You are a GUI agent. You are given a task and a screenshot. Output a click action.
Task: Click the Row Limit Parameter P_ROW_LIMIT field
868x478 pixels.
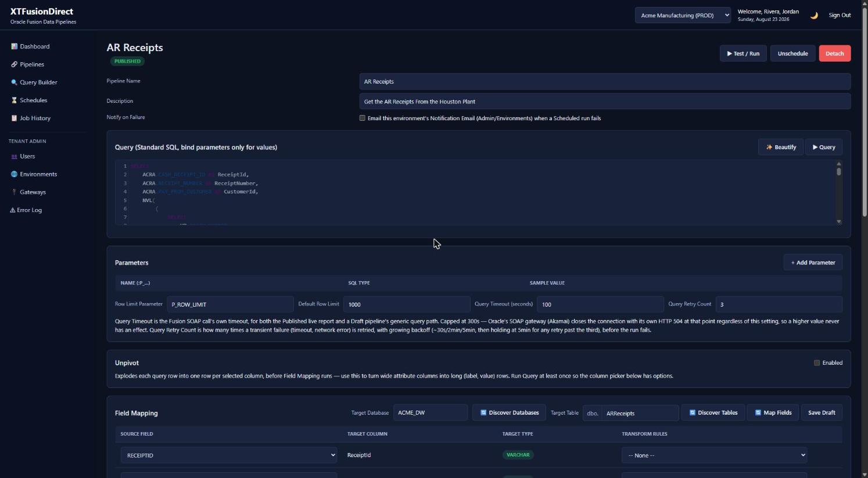click(230, 304)
